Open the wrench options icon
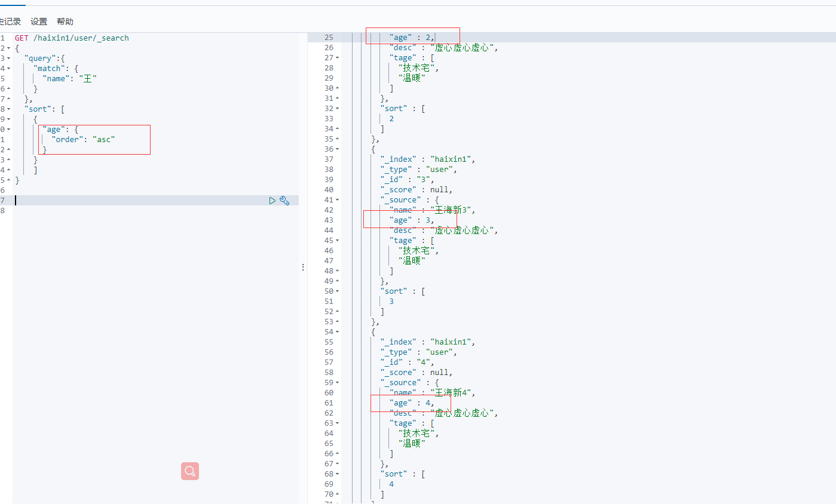 [284, 201]
